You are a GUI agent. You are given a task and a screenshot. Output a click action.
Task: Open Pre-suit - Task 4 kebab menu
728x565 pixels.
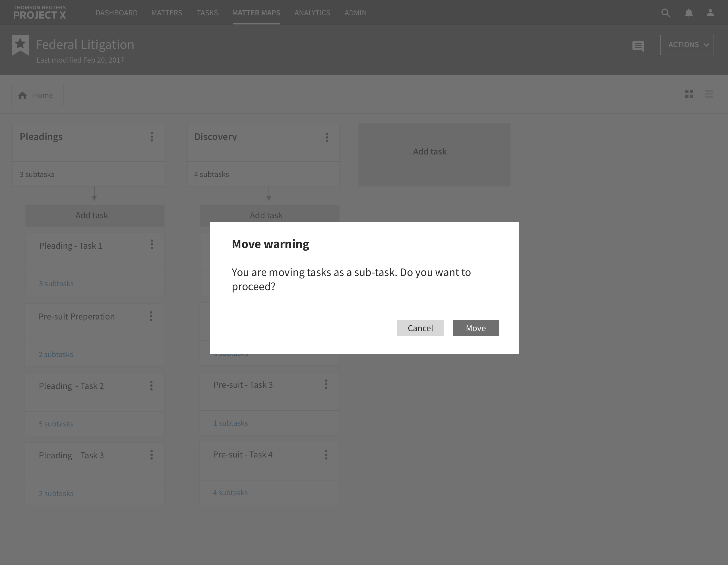coord(326,455)
